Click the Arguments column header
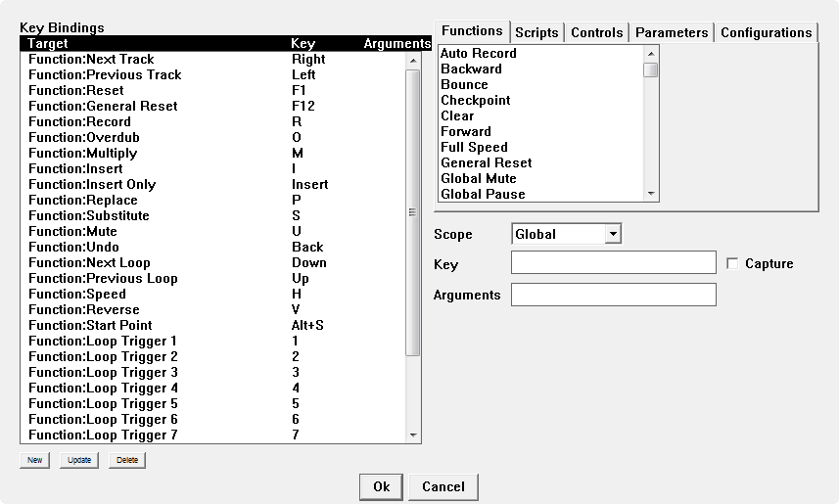Image resolution: width=839 pixels, height=504 pixels. click(397, 43)
